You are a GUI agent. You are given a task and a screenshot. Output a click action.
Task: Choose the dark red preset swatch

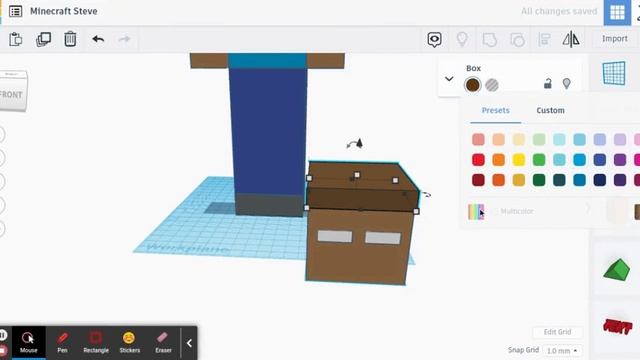[x=478, y=180]
